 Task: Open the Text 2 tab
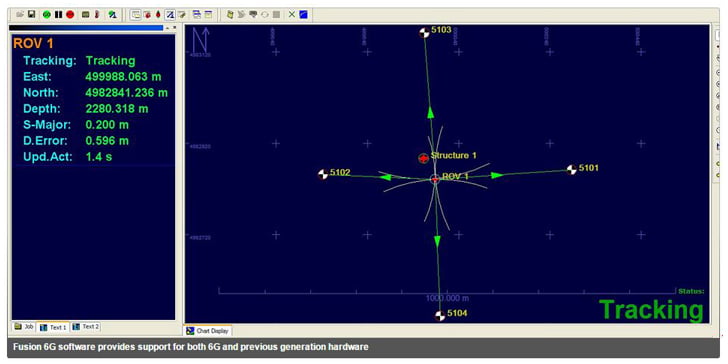pos(86,327)
